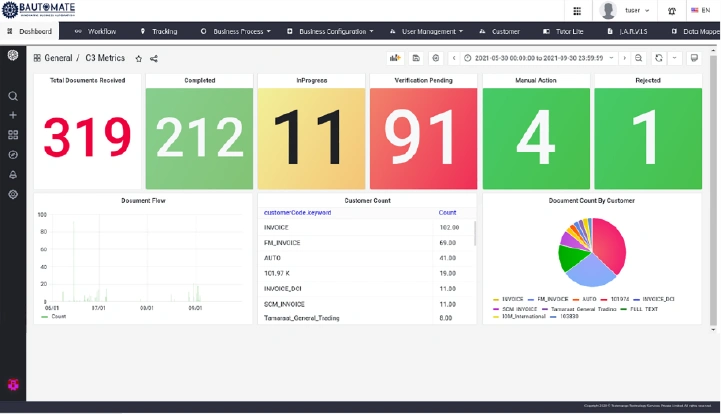Click the dashboard vertical scrollbar
Viewport: 721px width, 414px height.
[713, 189]
